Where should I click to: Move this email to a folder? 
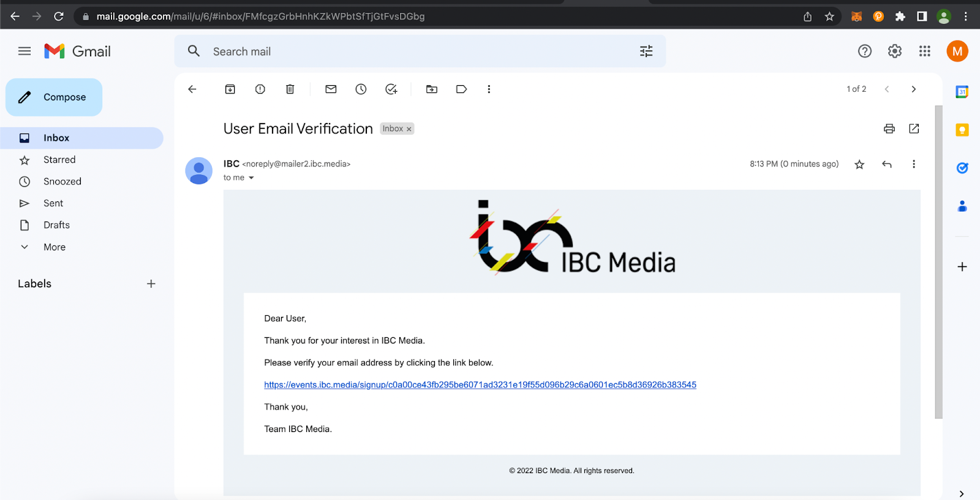click(x=432, y=89)
